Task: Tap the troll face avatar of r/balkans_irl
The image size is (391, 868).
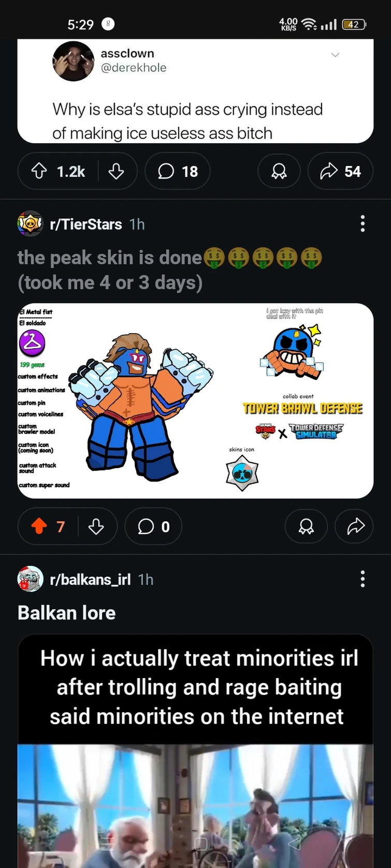Action: click(x=30, y=579)
